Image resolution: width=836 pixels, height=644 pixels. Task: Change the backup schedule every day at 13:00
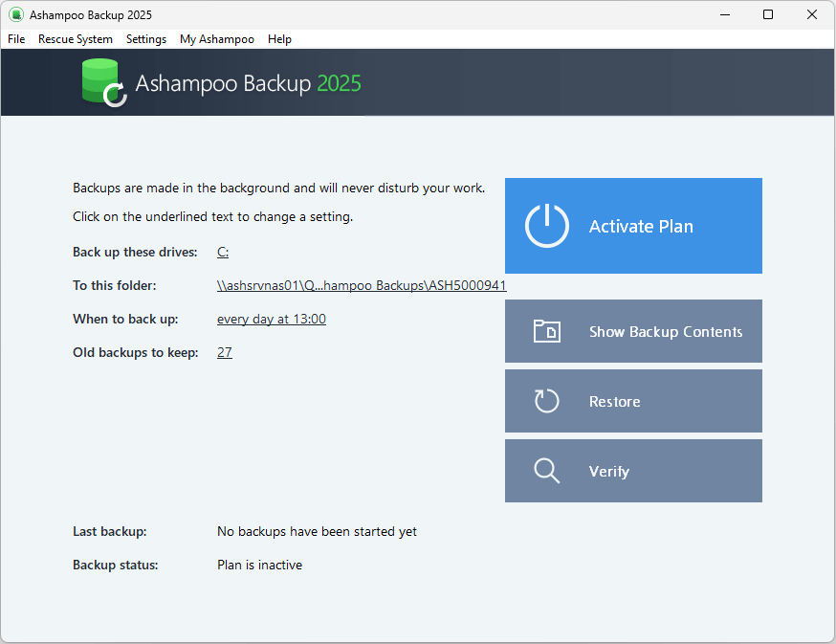[x=273, y=319]
